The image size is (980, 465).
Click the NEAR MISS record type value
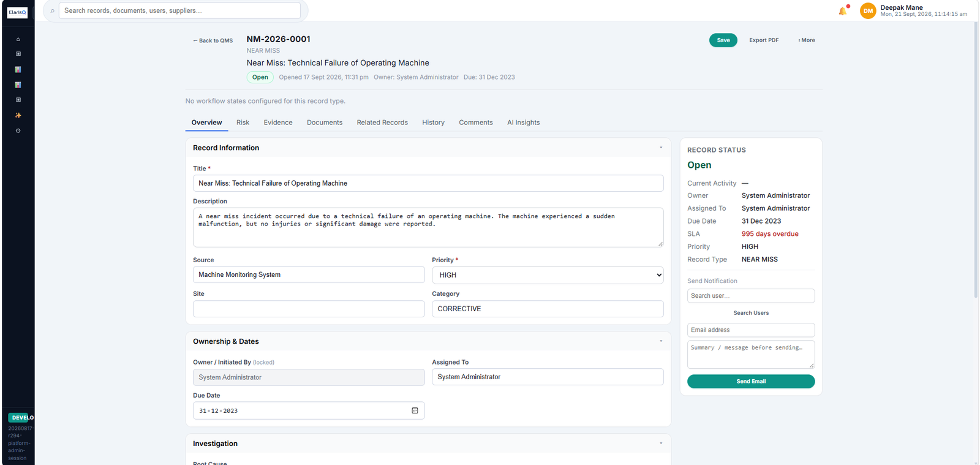(759, 260)
